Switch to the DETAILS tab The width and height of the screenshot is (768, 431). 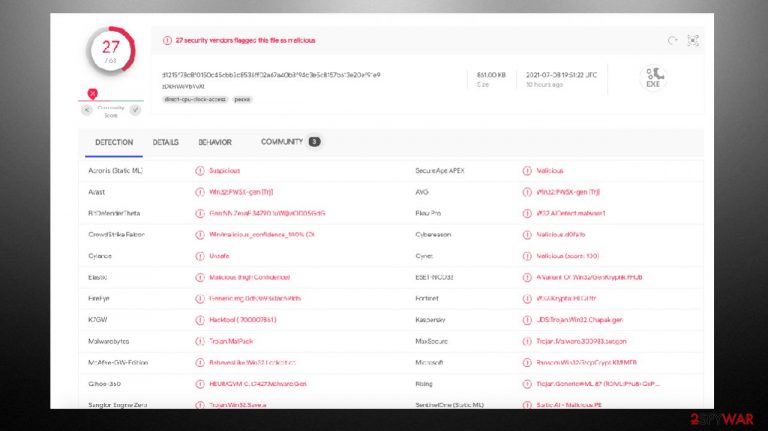point(166,143)
